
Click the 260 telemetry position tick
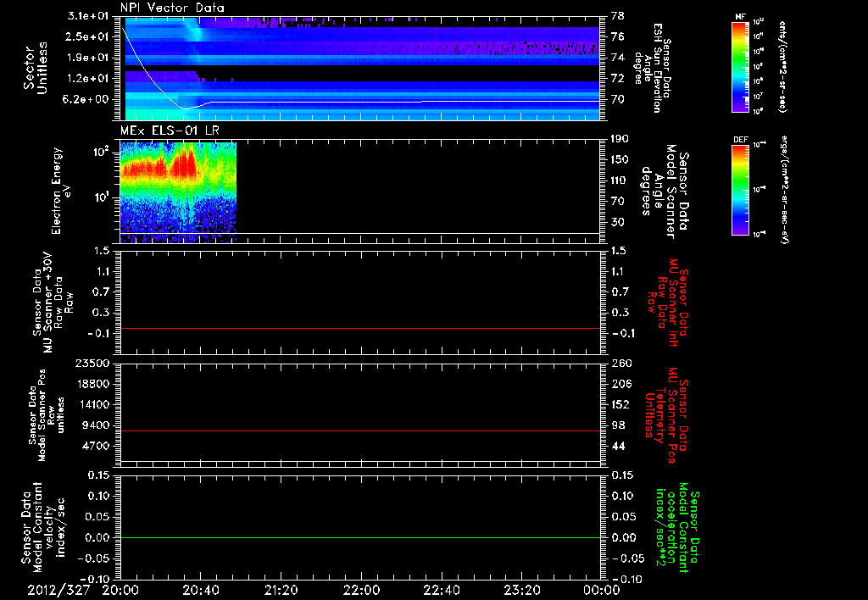[620, 364]
